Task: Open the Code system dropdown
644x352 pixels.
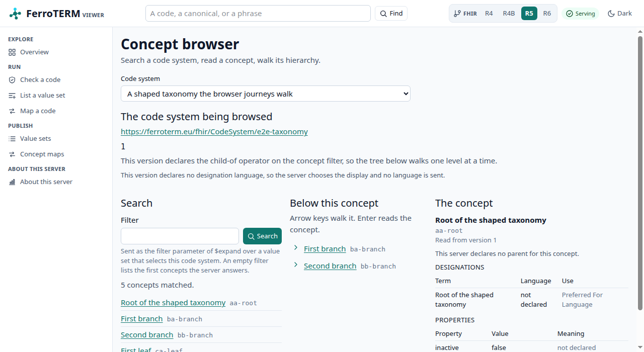Action: (266, 94)
